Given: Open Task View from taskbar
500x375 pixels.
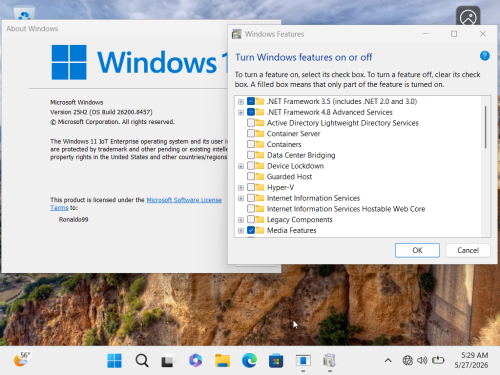Looking at the screenshot, I should point(168,361).
